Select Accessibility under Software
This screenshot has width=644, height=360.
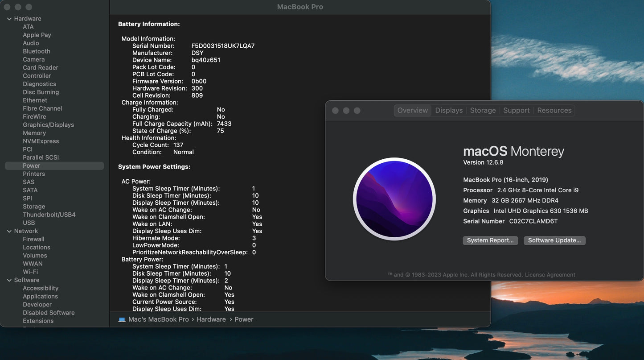[x=41, y=288]
